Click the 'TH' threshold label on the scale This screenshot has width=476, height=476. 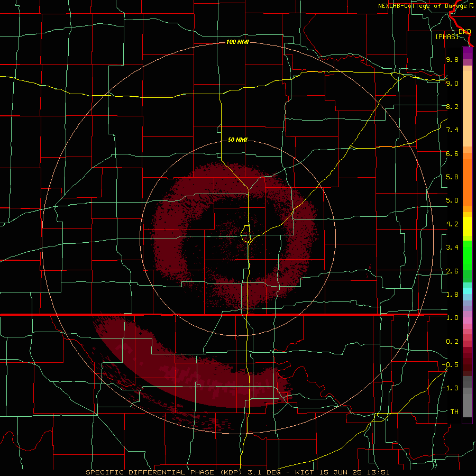[454, 412]
